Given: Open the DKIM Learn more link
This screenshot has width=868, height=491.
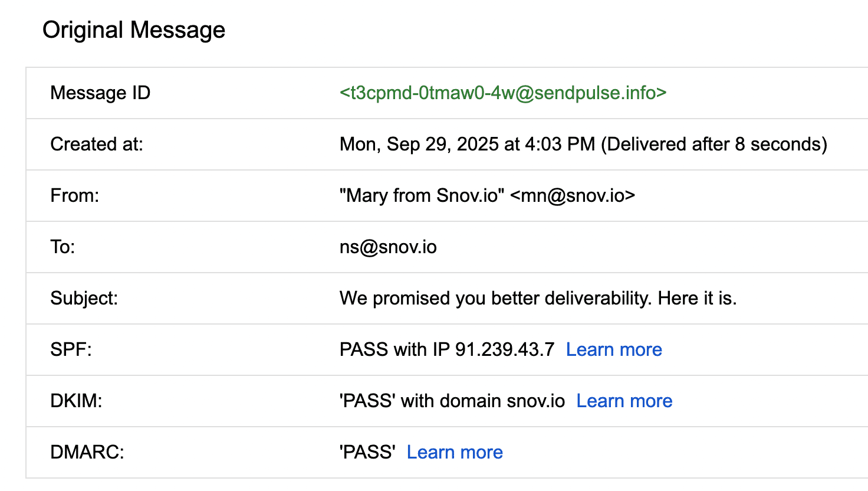Looking at the screenshot, I should pos(624,401).
